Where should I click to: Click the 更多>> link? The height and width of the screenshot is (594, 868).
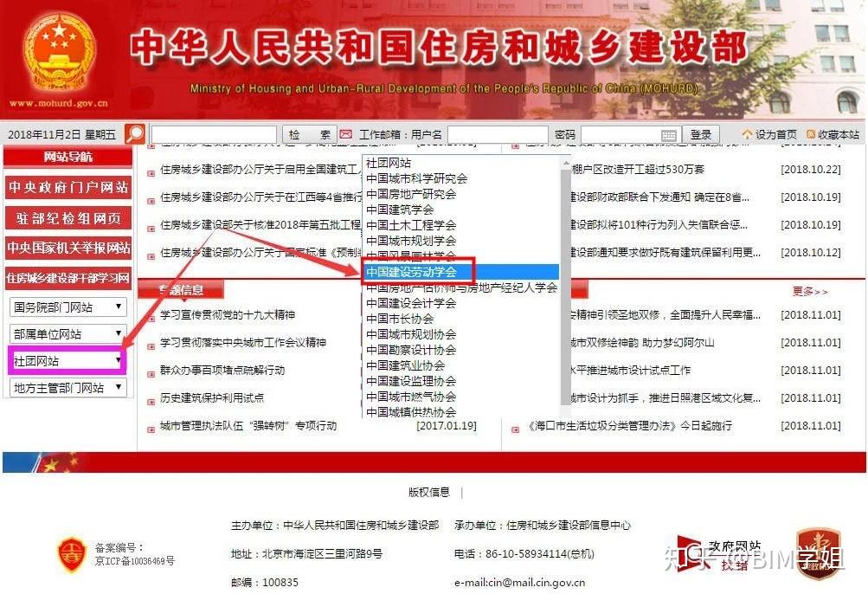pyautogui.click(x=810, y=292)
